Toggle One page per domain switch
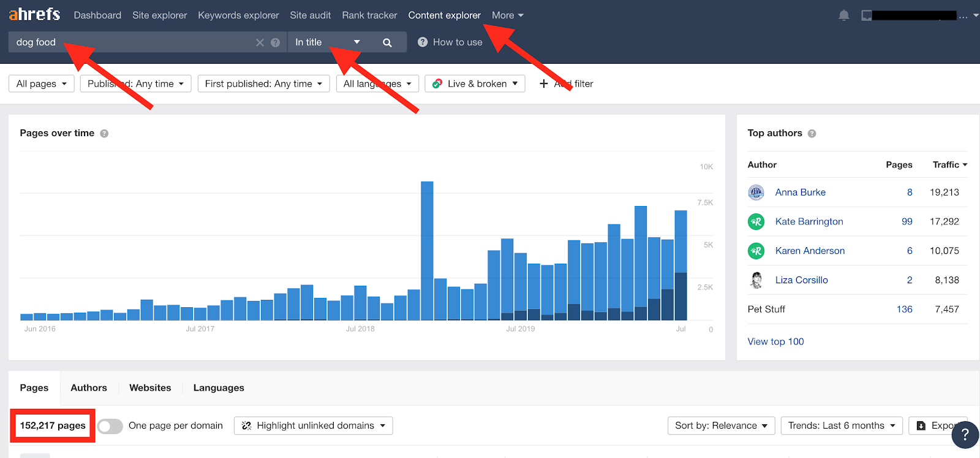980x458 pixels. pyautogui.click(x=110, y=426)
